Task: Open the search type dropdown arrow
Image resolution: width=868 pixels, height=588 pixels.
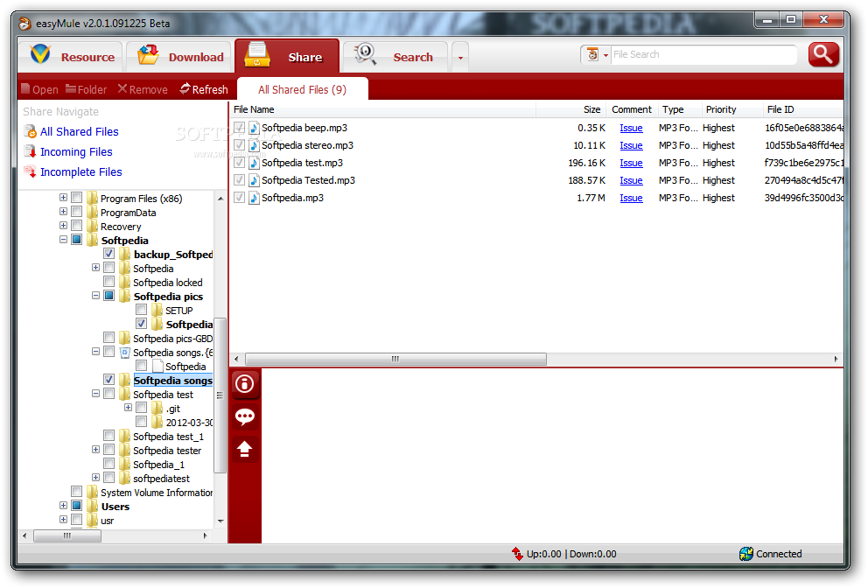Action: [605, 55]
